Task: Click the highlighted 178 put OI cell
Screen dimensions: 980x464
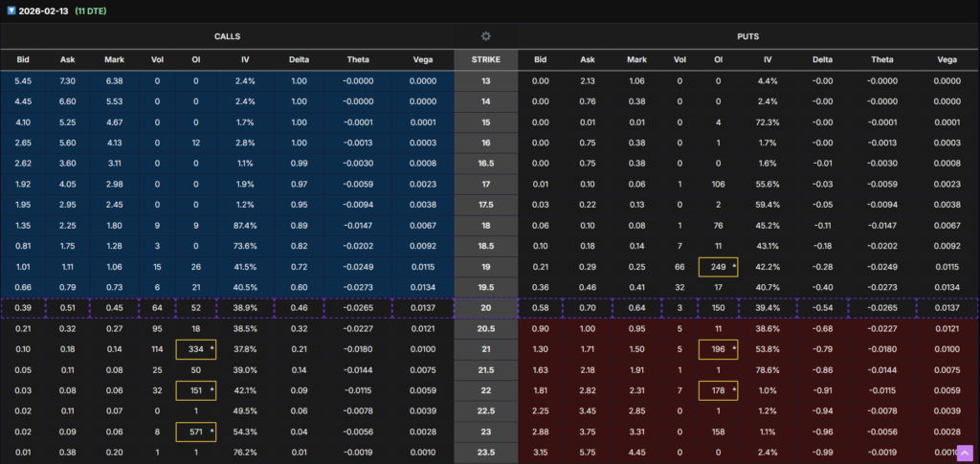Action: 718,390
